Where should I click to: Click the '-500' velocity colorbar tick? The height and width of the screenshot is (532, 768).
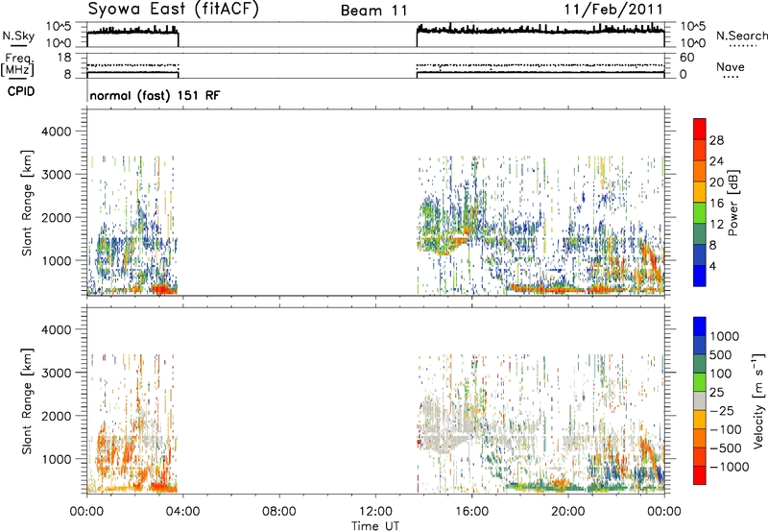pos(725,448)
